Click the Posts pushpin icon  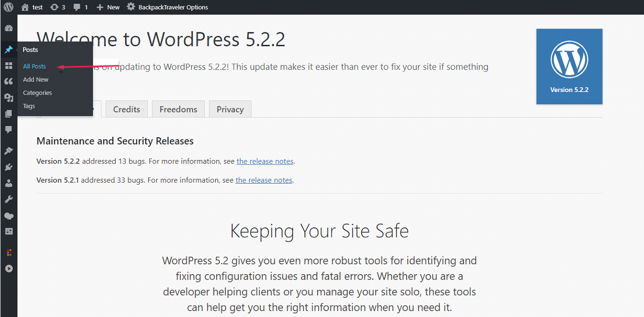[8, 50]
